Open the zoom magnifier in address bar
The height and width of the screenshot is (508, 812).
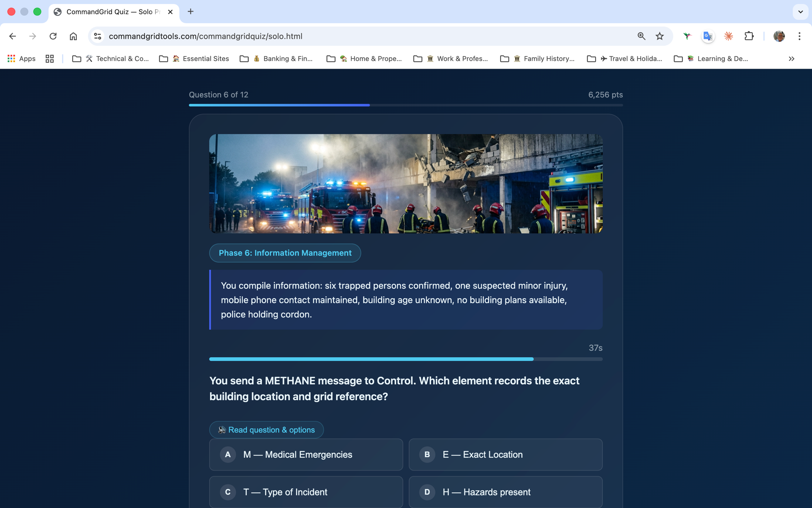tap(641, 36)
